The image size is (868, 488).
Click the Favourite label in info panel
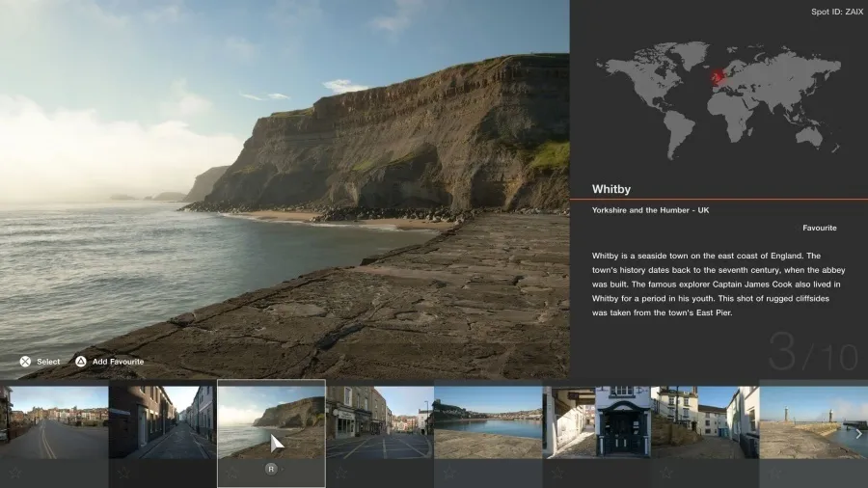(x=819, y=228)
